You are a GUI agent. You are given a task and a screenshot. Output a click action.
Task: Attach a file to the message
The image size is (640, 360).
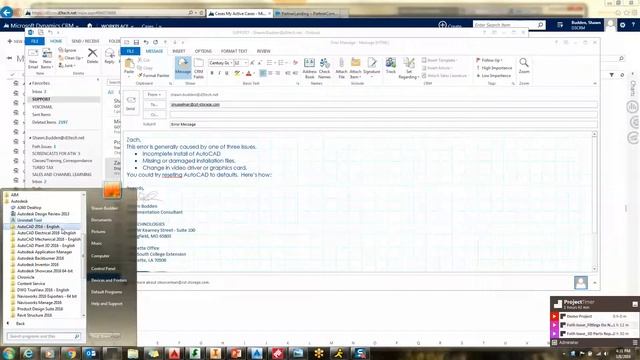[x=342, y=68]
